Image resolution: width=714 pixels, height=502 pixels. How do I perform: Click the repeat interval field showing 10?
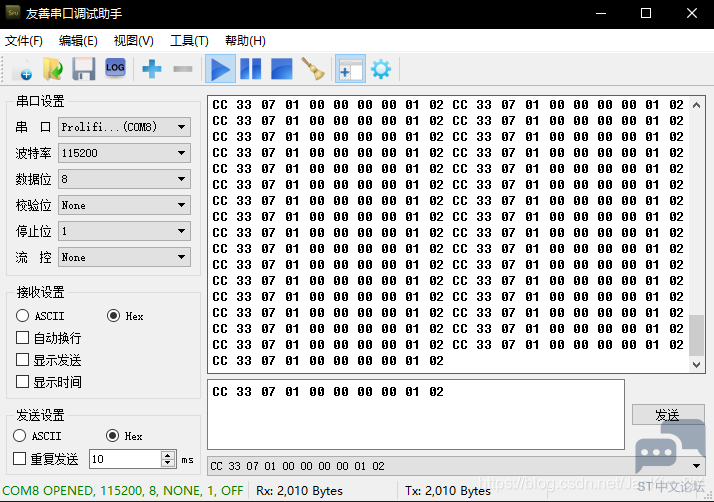tap(125, 459)
